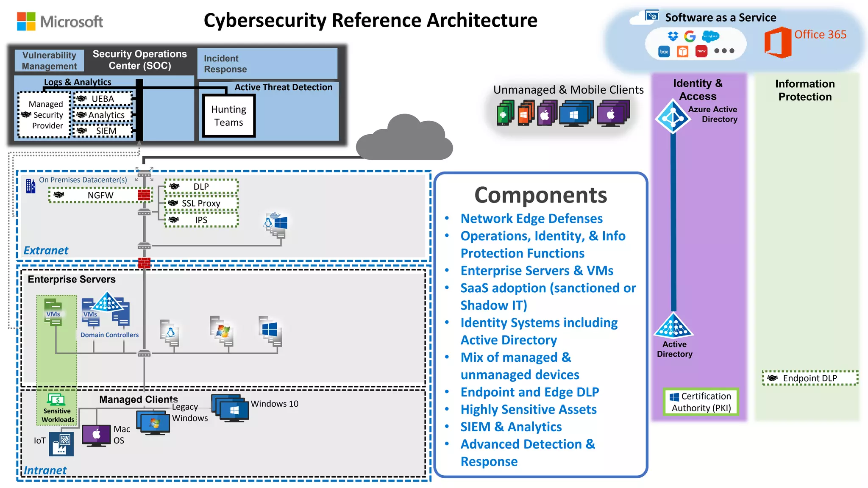Viewport: 868px width, 488px height.
Task: Select the Domain Controllers pyramid icon
Action: [x=107, y=302]
